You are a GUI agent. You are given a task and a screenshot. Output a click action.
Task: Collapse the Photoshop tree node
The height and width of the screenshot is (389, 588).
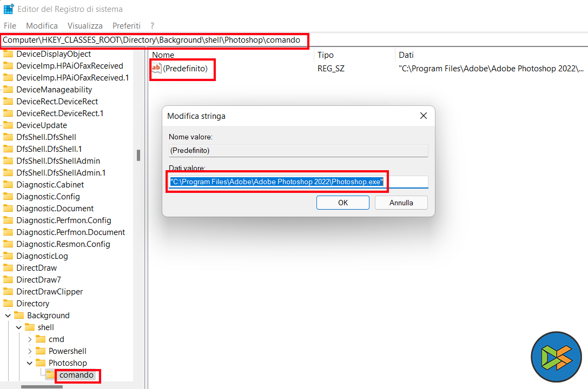tap(30, 363)
